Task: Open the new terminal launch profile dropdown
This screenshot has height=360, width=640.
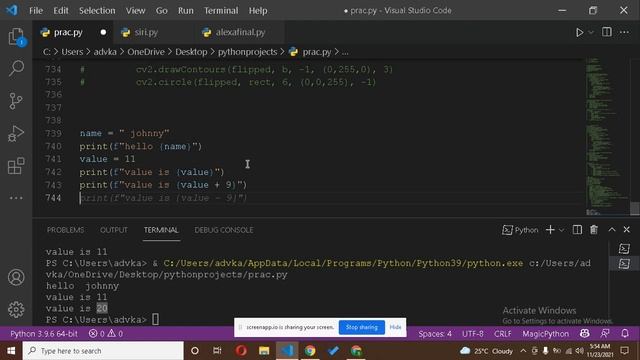Action: click(561, 230)
